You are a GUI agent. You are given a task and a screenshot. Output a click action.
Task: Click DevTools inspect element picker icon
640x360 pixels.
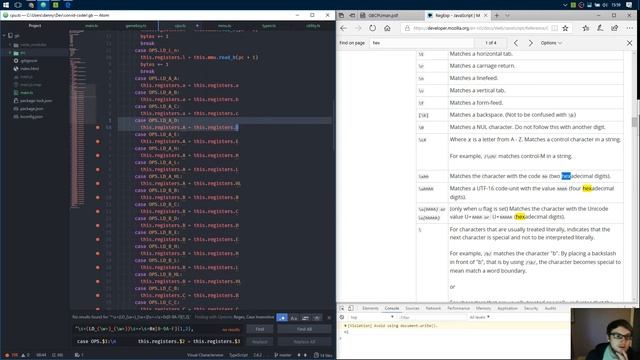342,308
